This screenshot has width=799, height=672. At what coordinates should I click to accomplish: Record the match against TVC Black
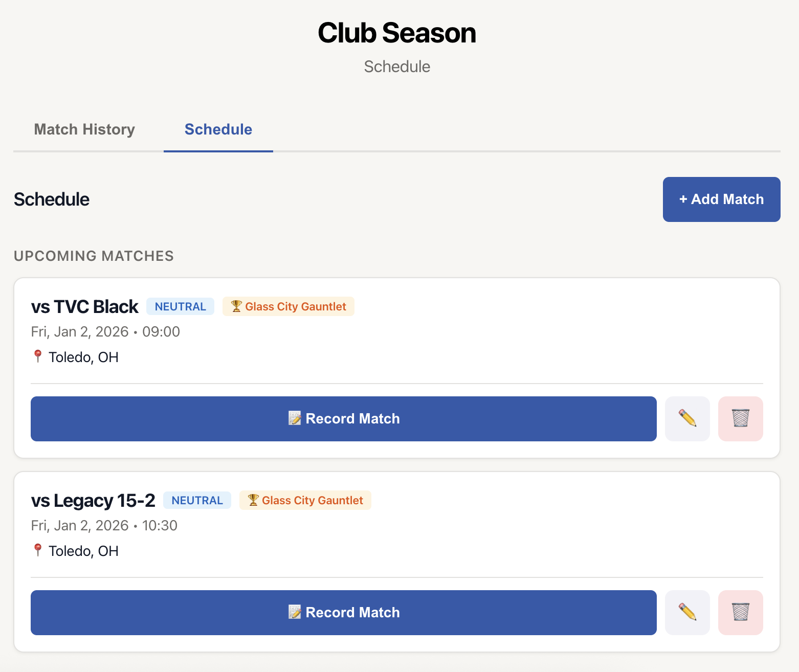(343, 418)
